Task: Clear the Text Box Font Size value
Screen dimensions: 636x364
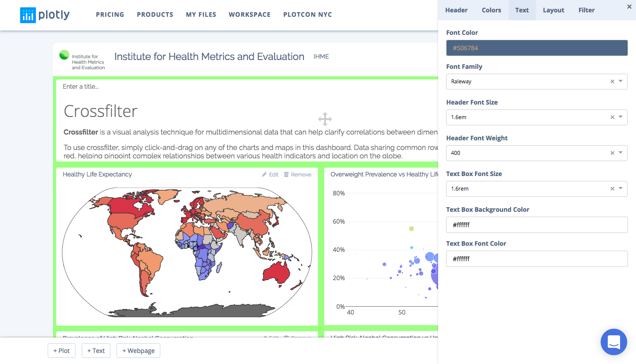Action: (x=612, y=189)
